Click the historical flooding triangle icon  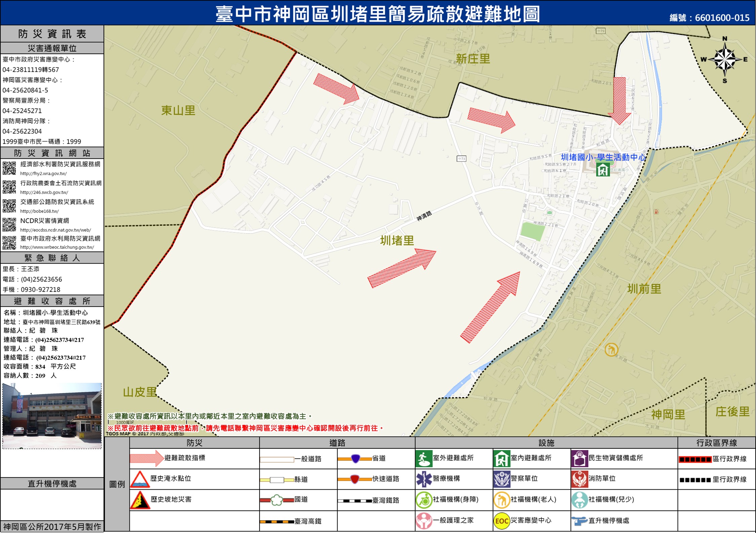pyautogui.click(x=140, y=479)
